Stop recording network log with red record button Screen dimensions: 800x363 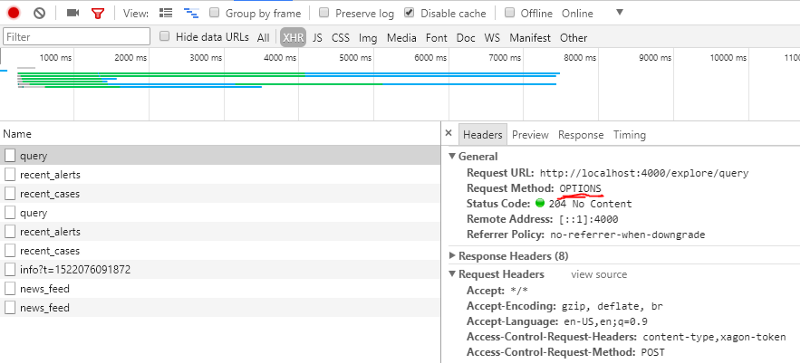click(13, 13)
